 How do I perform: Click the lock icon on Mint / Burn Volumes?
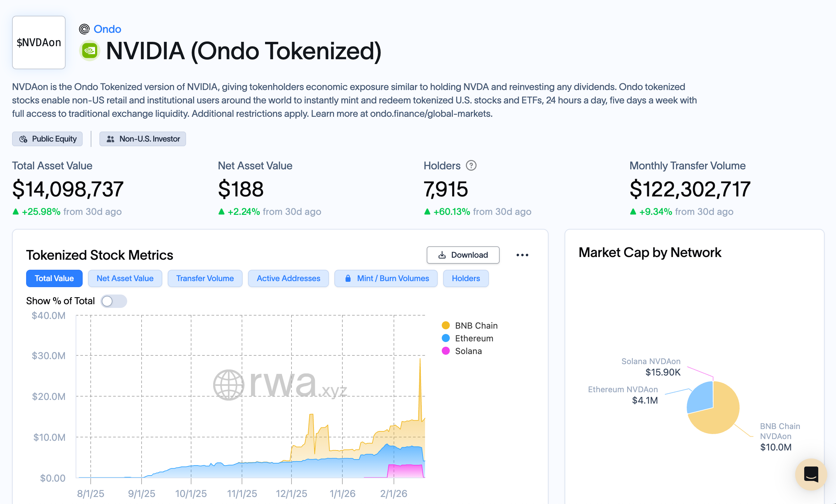coord(348,278)
